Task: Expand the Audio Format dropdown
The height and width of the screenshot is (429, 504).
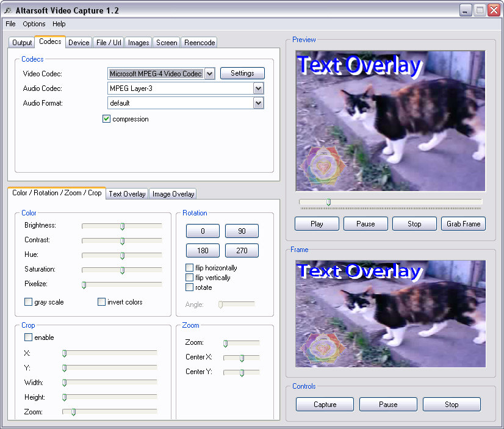Action: (259, 103)
